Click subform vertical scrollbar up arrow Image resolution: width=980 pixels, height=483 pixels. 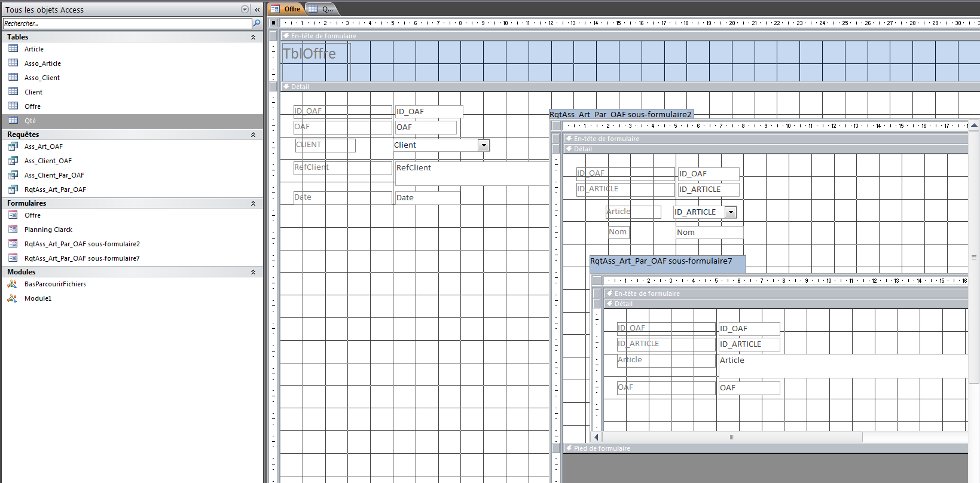(974, 126)
